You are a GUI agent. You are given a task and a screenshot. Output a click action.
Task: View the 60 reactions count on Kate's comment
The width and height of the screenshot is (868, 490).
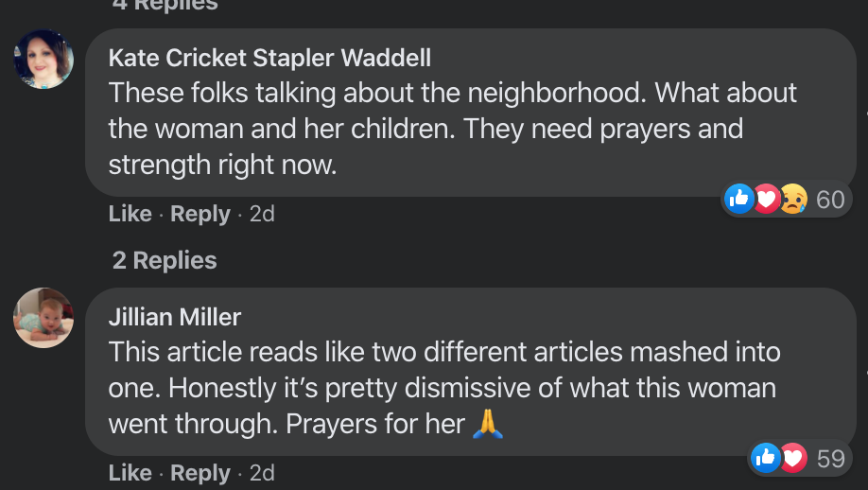point(830,200)
